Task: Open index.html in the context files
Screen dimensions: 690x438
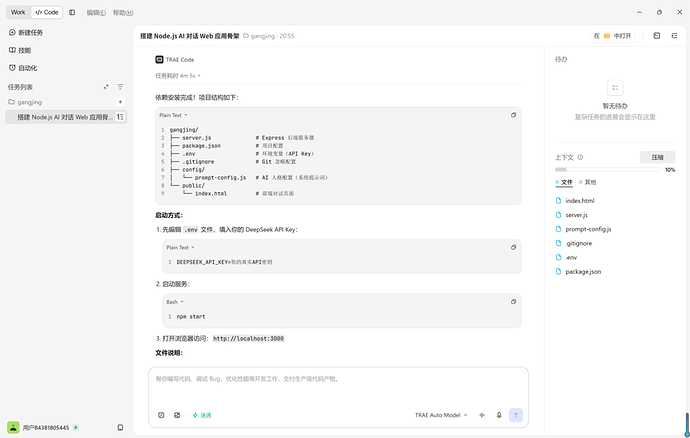Action: click(580, 201)
